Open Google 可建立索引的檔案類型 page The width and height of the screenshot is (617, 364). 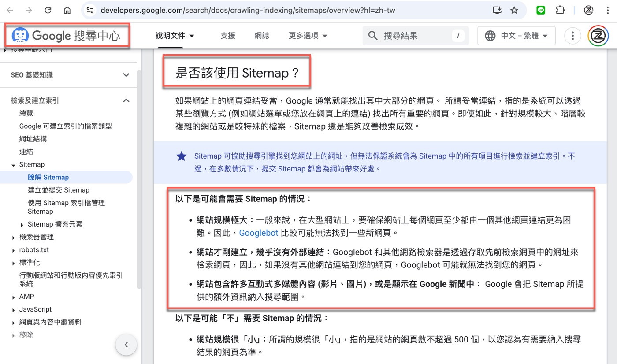coord(66,126)
